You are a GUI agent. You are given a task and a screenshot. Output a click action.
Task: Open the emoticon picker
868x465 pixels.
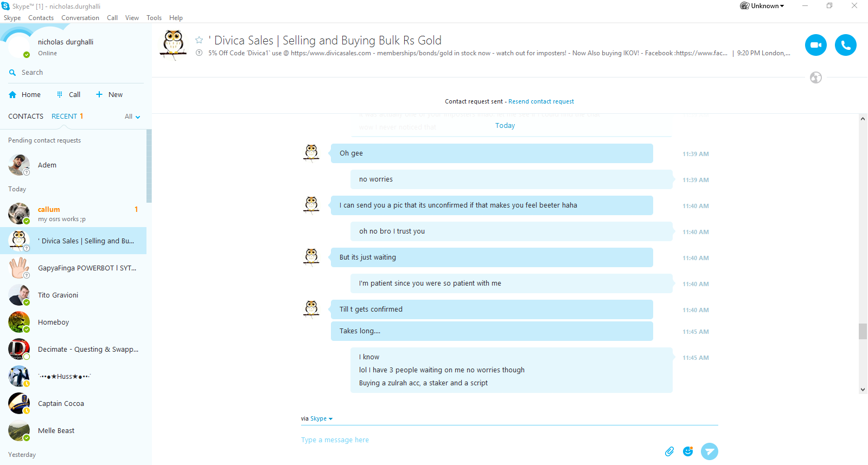[x=688, y=451]
